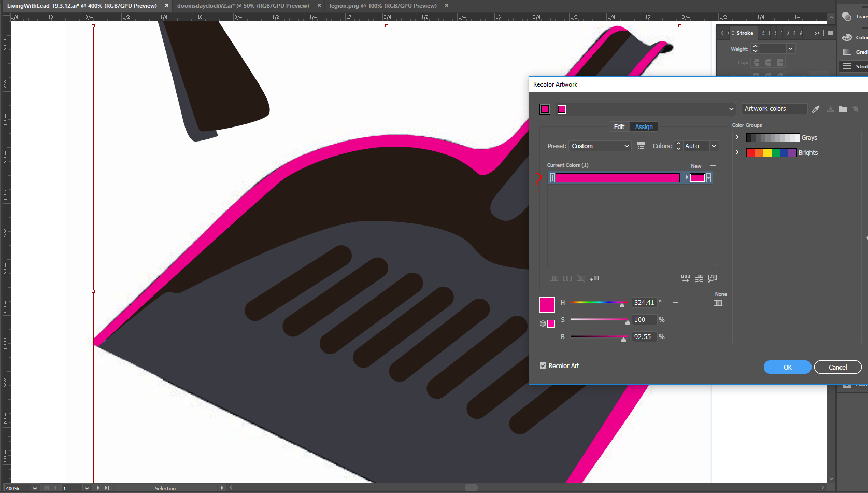Open the Gradient panel icon in right sidebar
The width and height of the screenshot is (868, 493).
tap(847, 52)
